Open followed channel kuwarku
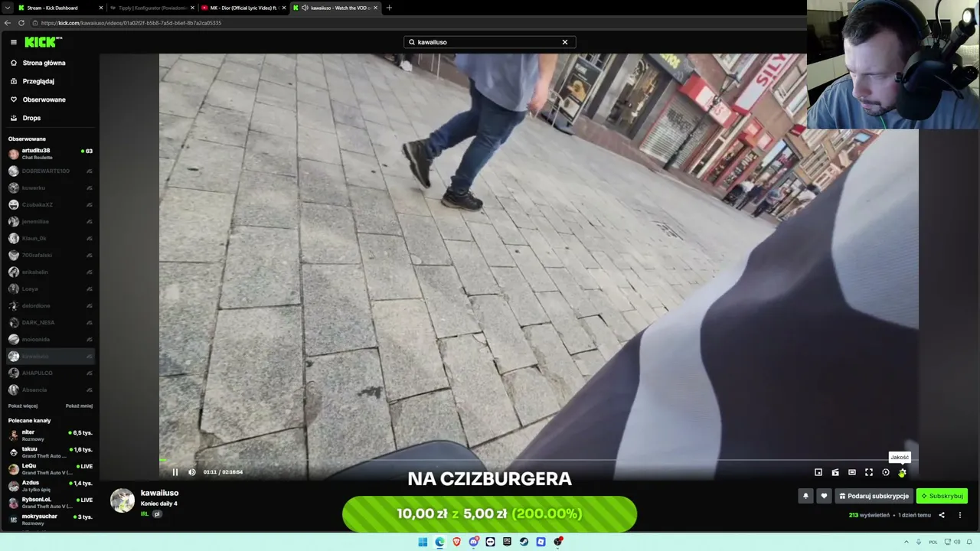This screenshot has height=551, width=980. pos(50,187)
